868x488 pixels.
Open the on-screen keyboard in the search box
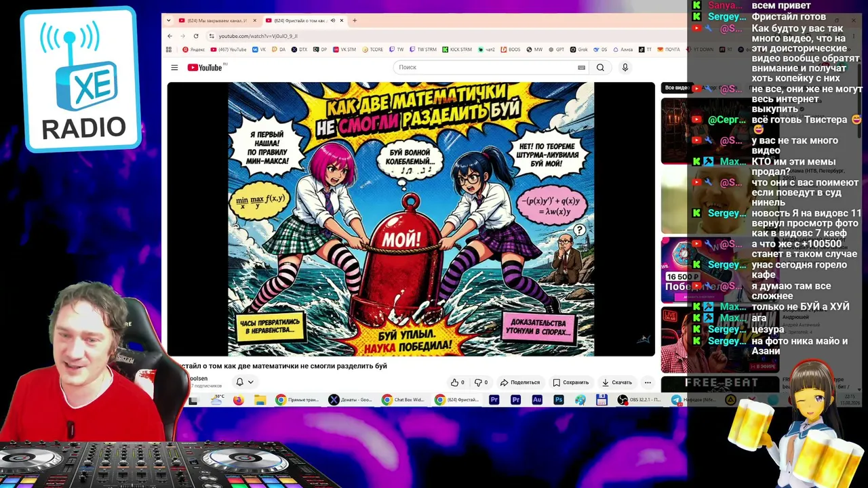581,68
